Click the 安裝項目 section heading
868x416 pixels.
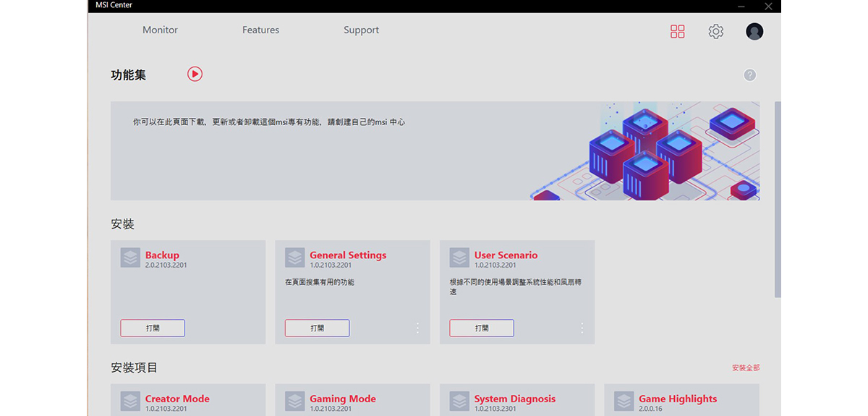(x=135, y=368)
